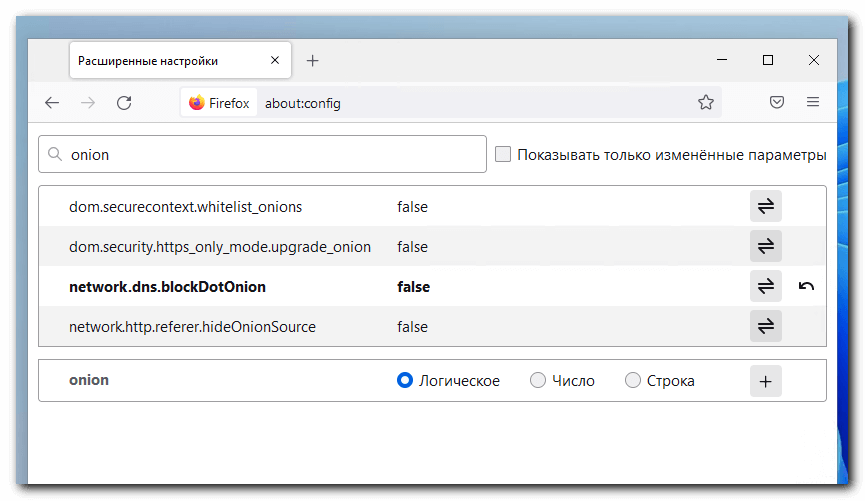
Task: Click the preference search field containing 'onion'
Action: click(x=270, y=155)
